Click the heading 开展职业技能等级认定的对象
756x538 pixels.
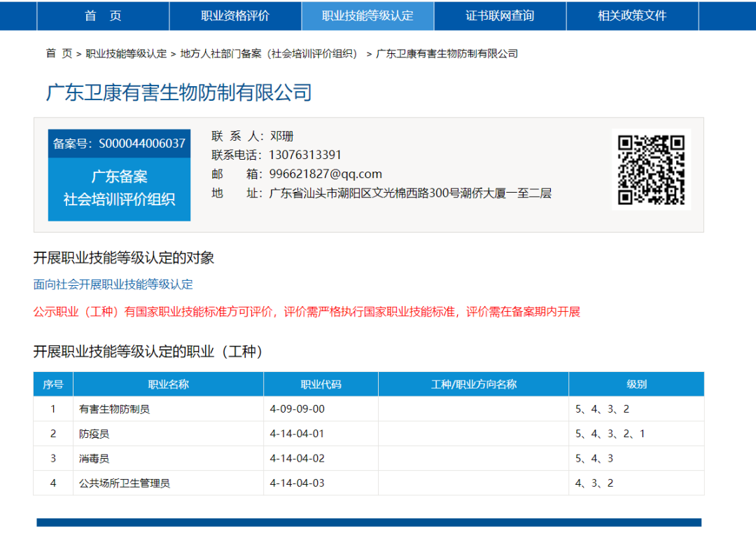[123, 258]
